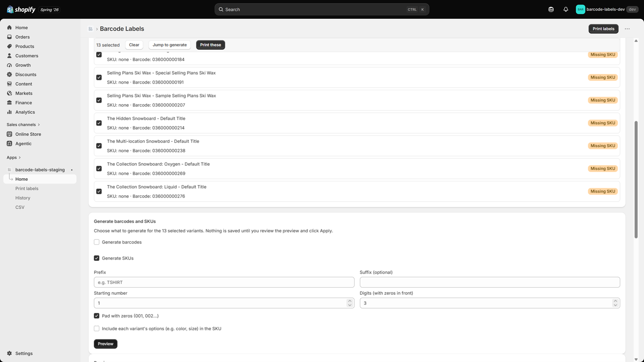
Task: Open Print labels in app navigation
Action: click(27, 188)
